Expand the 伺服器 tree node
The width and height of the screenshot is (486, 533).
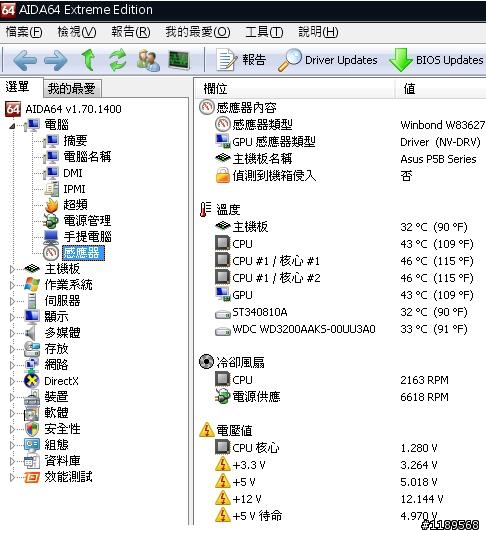(13, 301)
